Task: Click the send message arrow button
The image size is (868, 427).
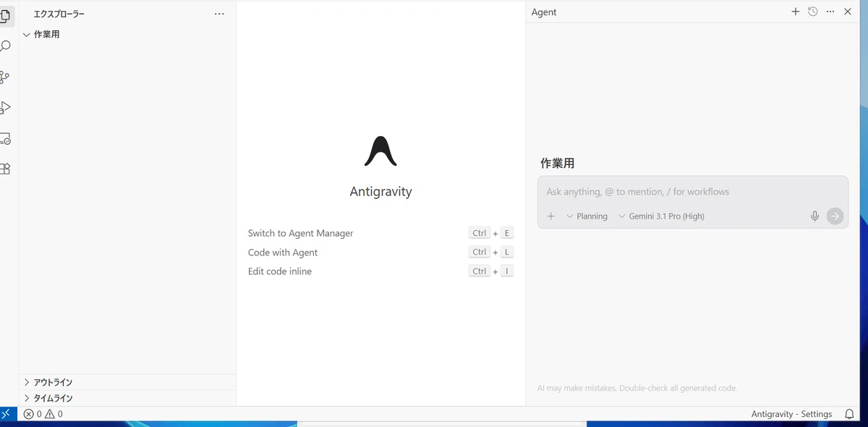Action: [835, 216]
